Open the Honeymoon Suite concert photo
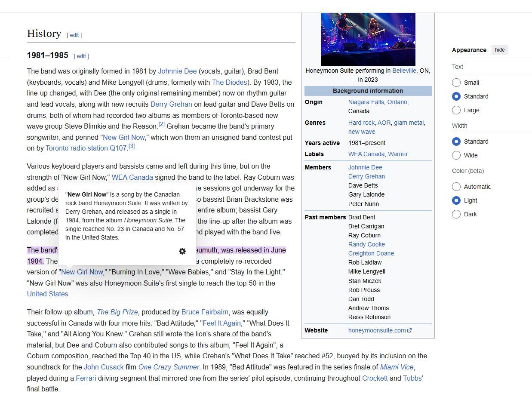 coord(368,39)
